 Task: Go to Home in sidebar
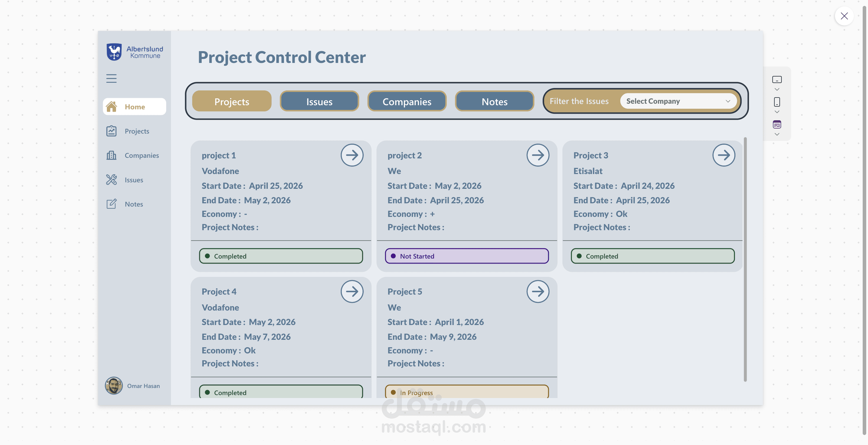click(134, 107)
